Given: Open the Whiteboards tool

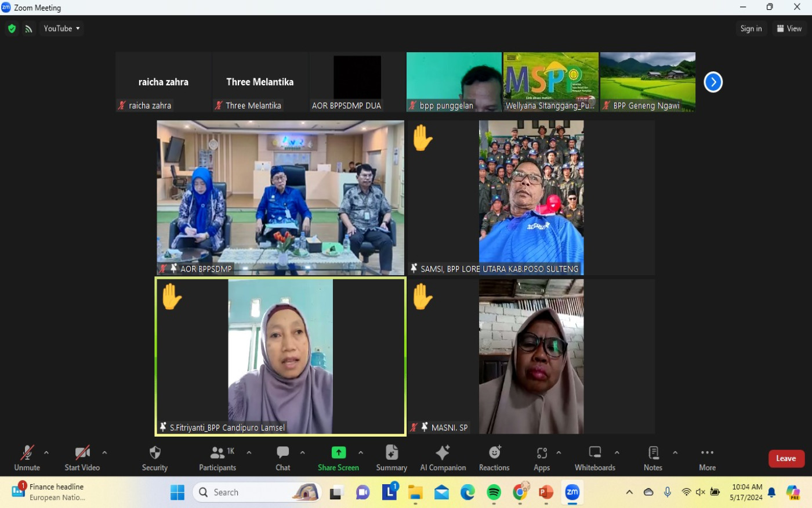Looking at the screenshot, I should pyautogui.click(x=594, y=458).
